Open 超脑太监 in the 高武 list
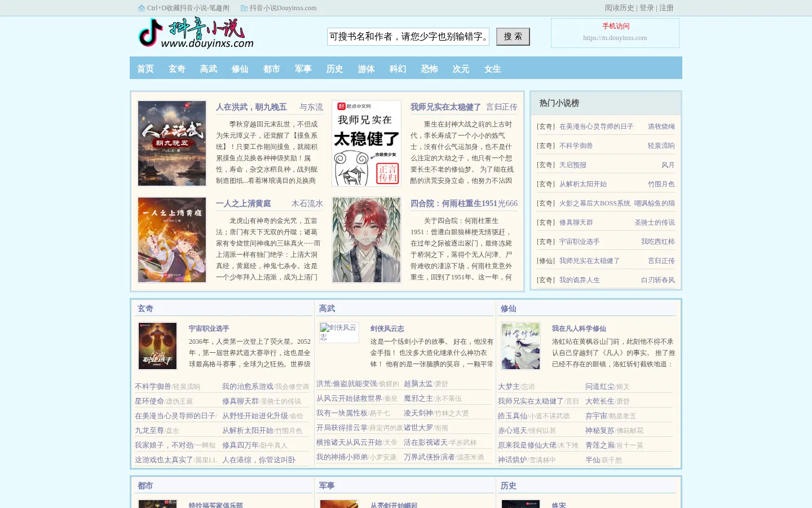The image size is (812, 508). point(418,384)
